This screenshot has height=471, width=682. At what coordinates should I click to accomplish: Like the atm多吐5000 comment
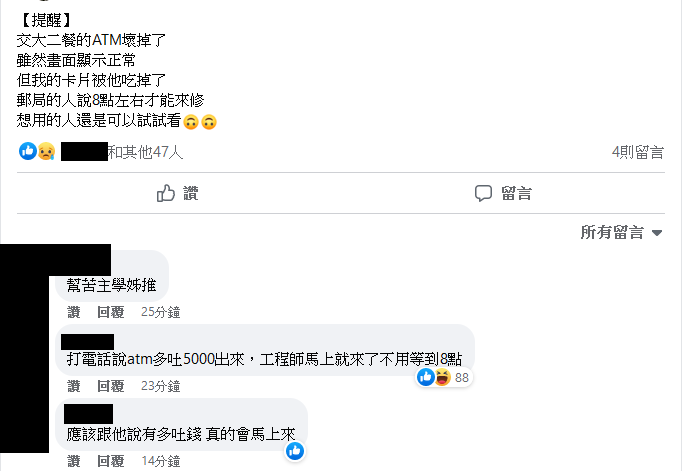(x=74, y=386)
